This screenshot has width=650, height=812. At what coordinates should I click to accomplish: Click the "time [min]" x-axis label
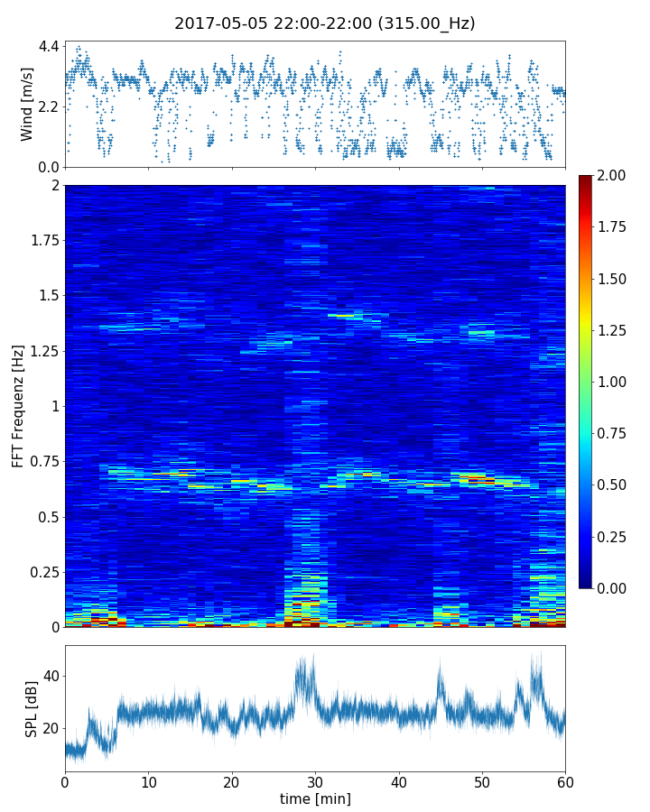coord(315,798)
